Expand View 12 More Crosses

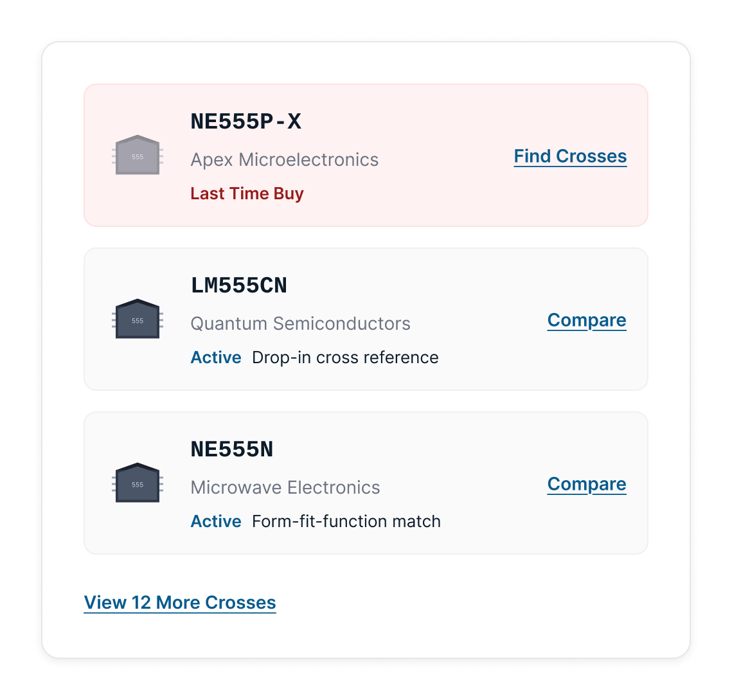pyautogui.click(x=180, y=602)
